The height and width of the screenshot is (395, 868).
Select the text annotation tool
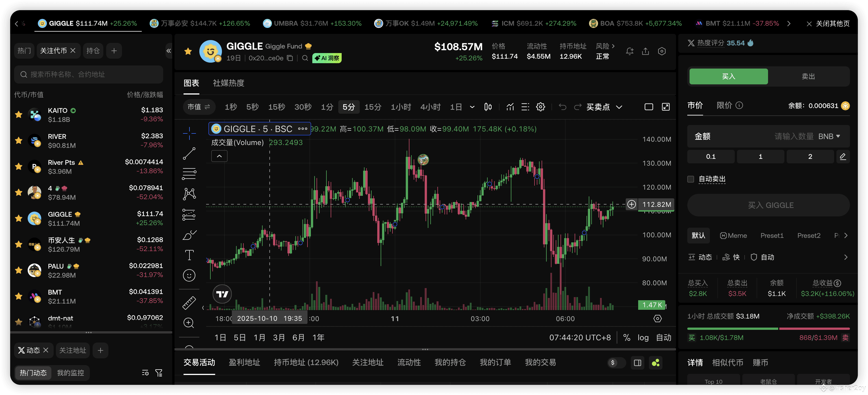189,255
